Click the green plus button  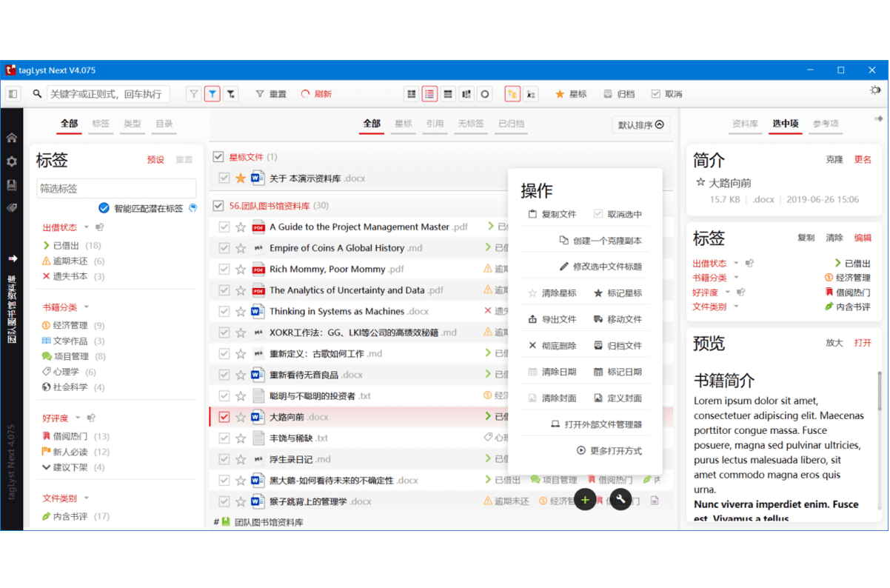585,500
